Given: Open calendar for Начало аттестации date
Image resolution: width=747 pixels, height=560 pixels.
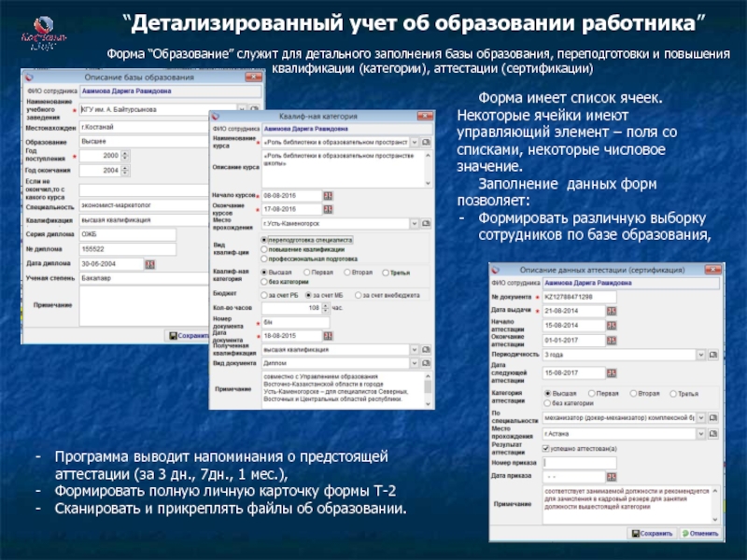Looking at the screenshot, I should [x=612, y=326].
